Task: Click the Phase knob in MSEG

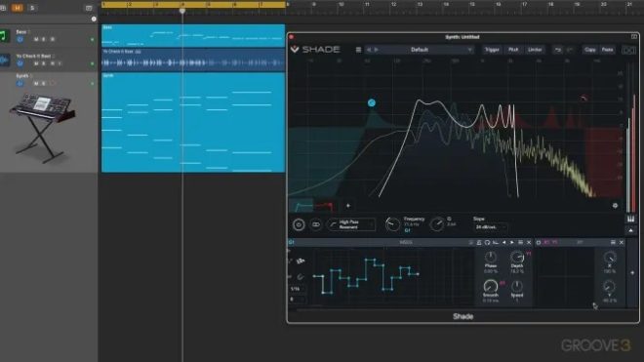Action: (x=491, y=258)
